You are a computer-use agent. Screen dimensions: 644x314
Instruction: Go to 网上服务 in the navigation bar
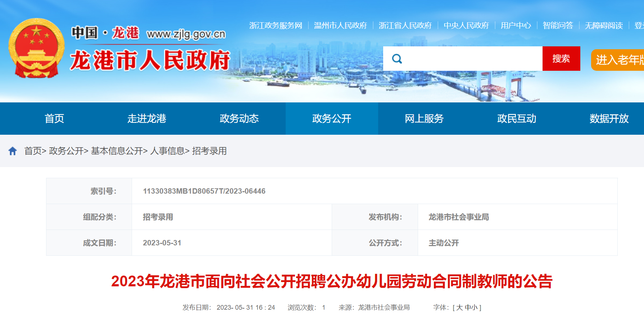pyautogui.click(x=424, y=119)
